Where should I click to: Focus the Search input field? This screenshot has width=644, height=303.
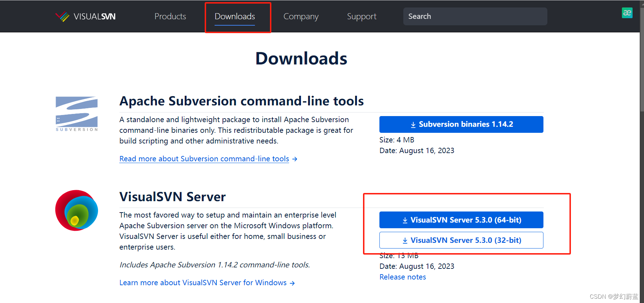tap(475, 16)
